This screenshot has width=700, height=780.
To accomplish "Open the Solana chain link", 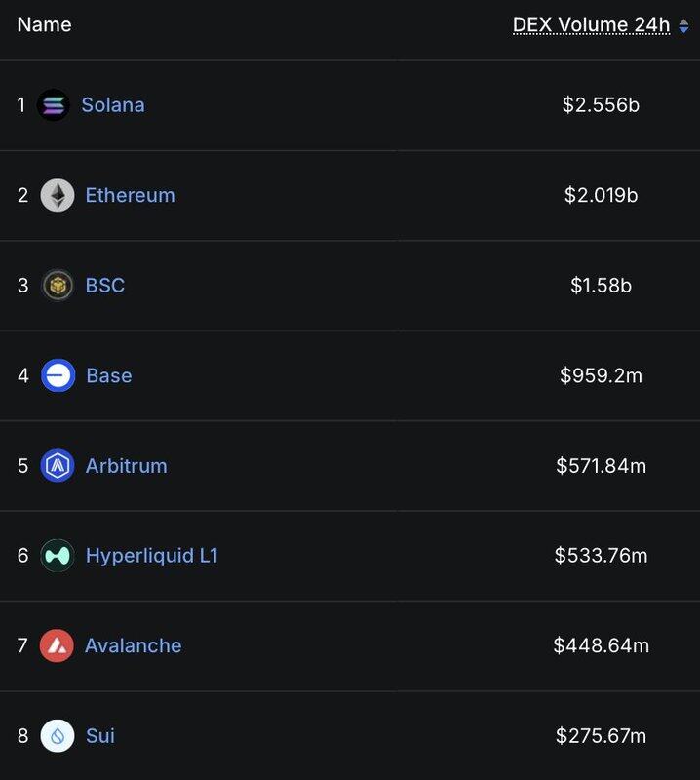I will pos(113,105).
